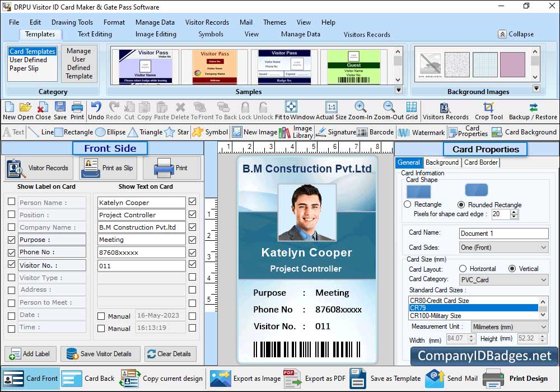The image size is (560, 392).
Task: Open the Measurement Unit dropdown
Action: click(x=509, y=326)
